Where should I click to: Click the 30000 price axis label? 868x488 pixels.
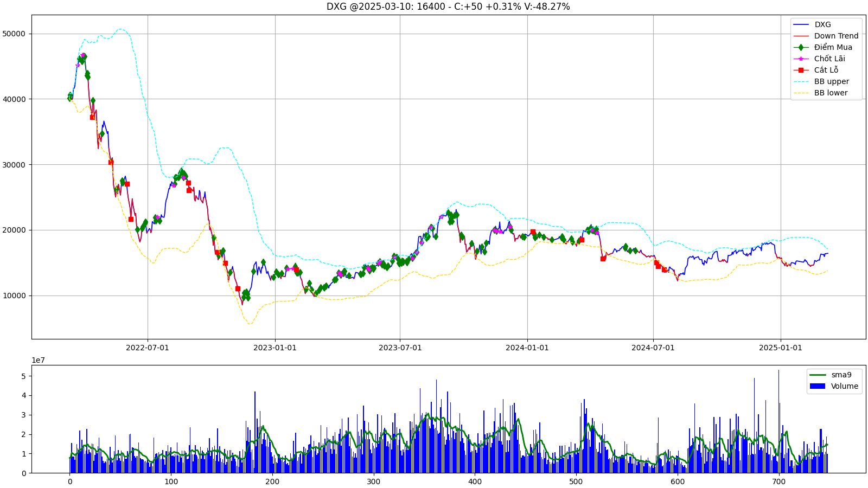[x=14, y=165]
